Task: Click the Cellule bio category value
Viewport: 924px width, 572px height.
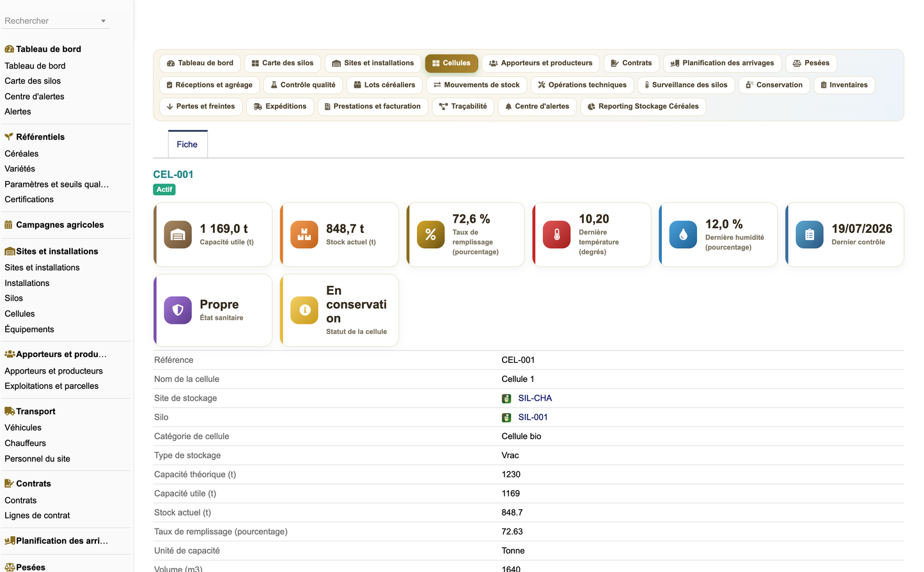Action: coord(521,437)
